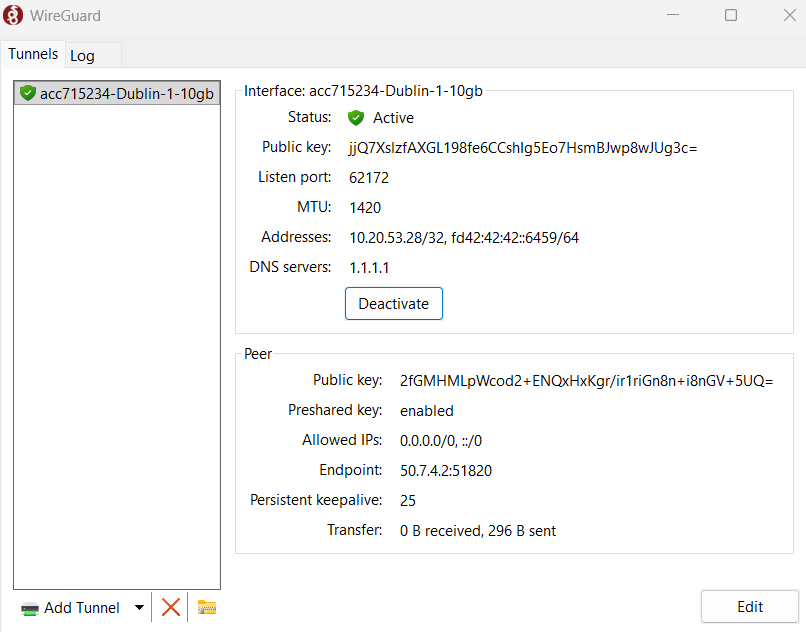Image resolution: width=806 pixels, height=632 pixels.
Task: Select the Tunnels tab
Action: pyautogui.click(x=33, y=54)
